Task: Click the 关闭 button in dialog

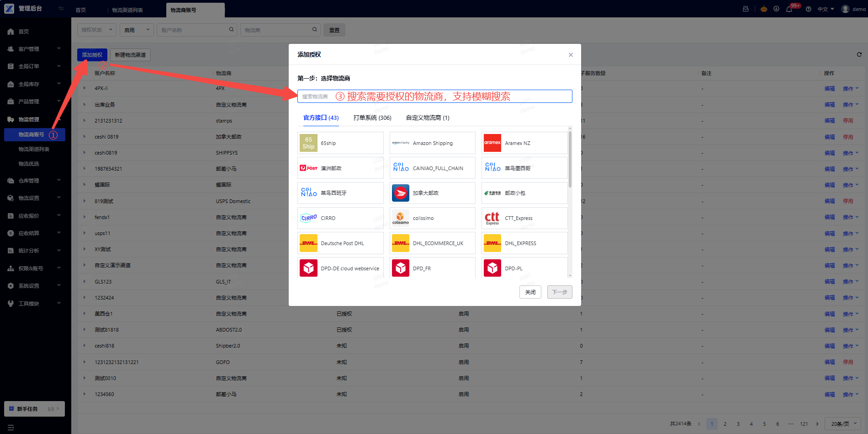Action: pos(530,292)
